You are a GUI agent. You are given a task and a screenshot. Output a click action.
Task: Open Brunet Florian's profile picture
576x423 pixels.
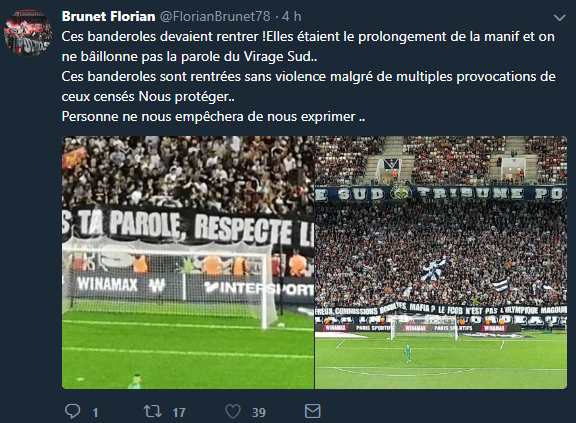point(28,33)
